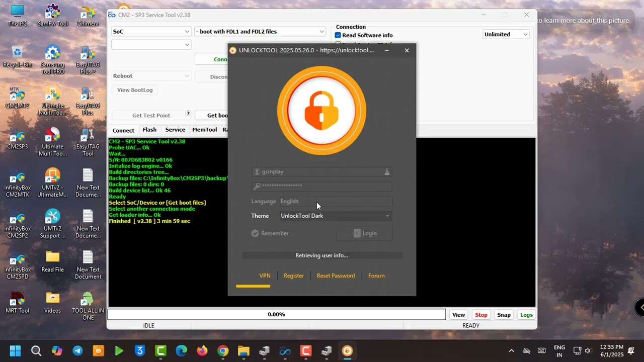Open Microsoft Edge from taskbar
The width and height of the screenshot is (644, 362).
tap(181, 351)
